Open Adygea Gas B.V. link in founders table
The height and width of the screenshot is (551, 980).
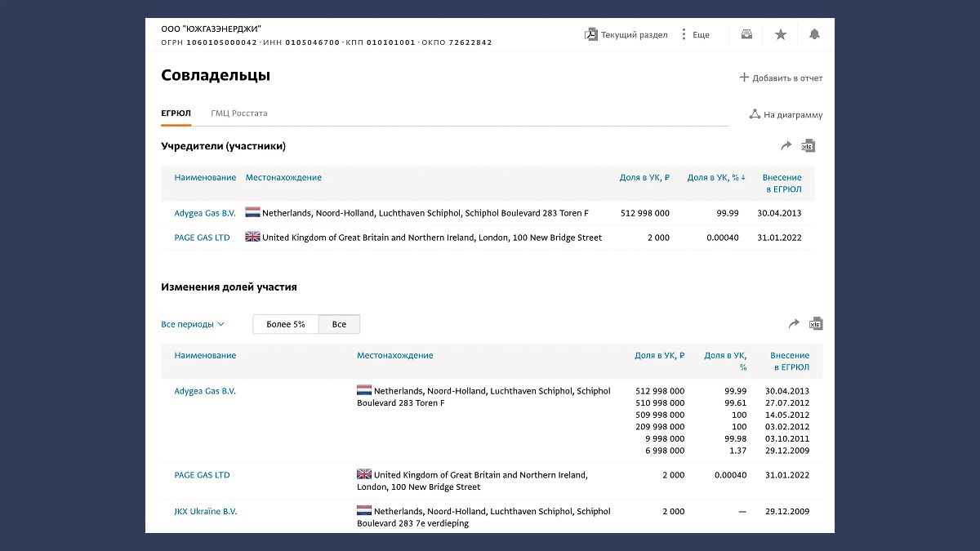(x=205, y=214)
